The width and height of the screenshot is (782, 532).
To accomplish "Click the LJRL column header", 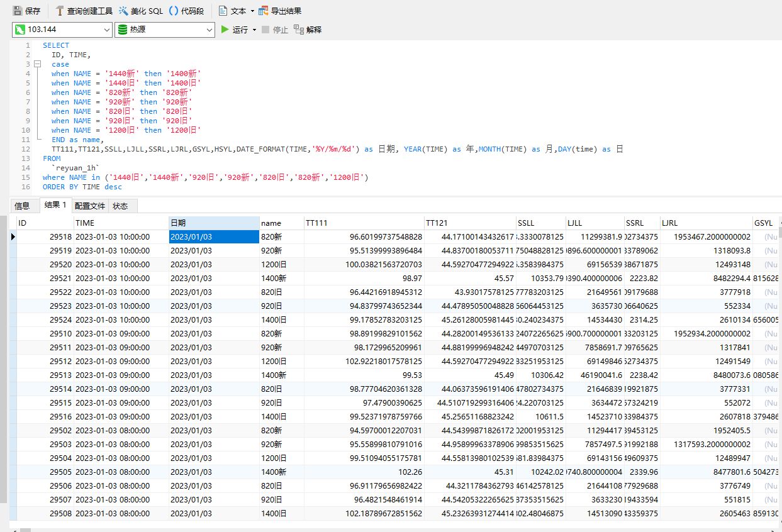I will pyautogui.click(x=707, y=223).
